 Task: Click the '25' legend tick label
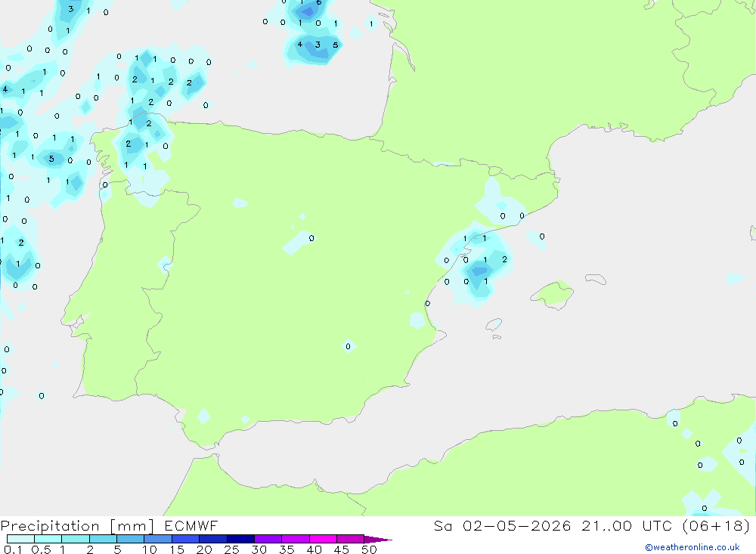(x=231, y=549)
